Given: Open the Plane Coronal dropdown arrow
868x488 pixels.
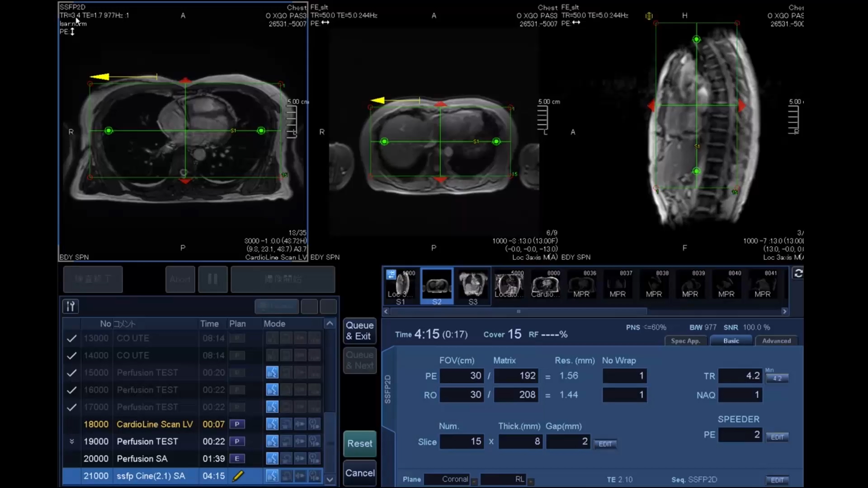Looking at the screenshot, I should (x=474, y=481).
